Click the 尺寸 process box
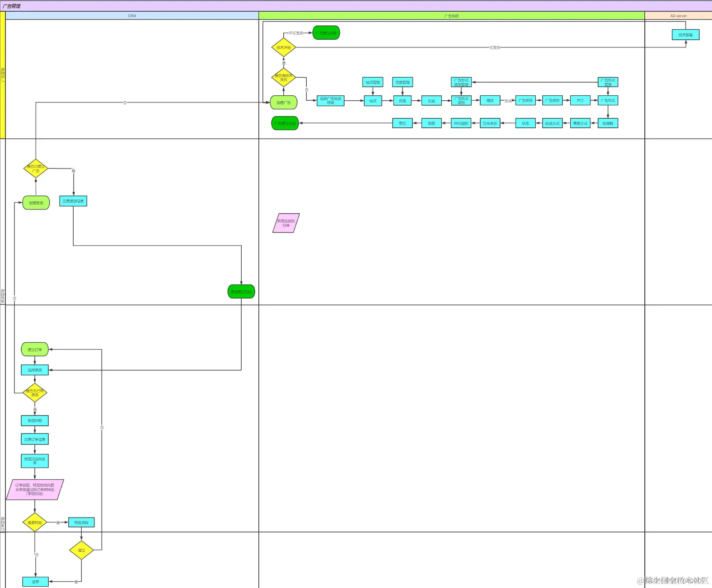This screenshot has width=712, height=588. click(581, 101)
